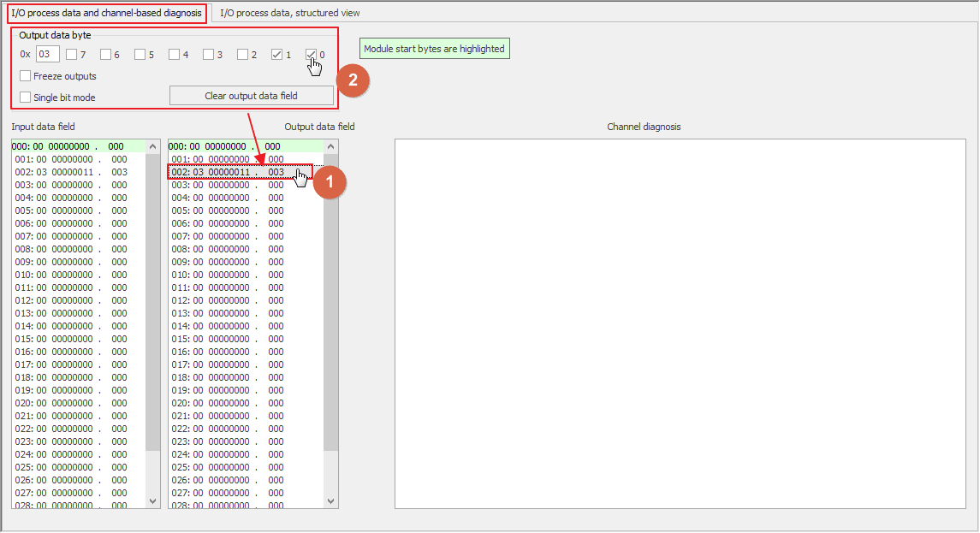The width and height of the screenshot is (980, 533).
Task: Toggle output bit 7 checkbox
Action: click(x=71, y=55)
